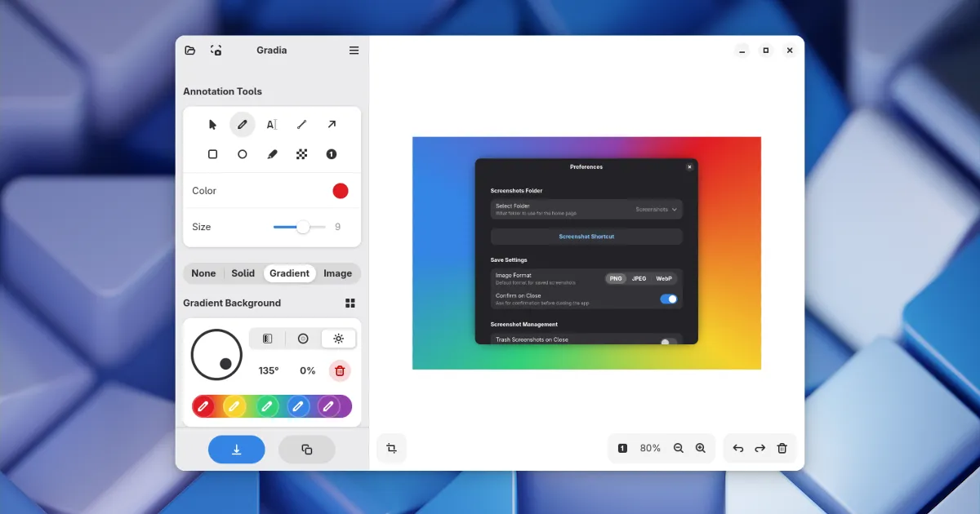
Task: Open the red annotation Color swatch
Action: tap(341, 191)
